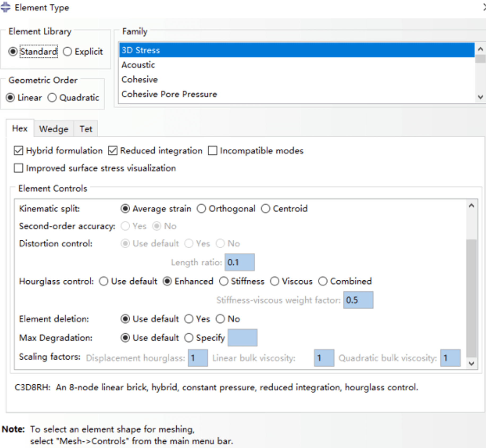486x448 pixels.
Task: Enable Improved surface stress visualization
Action: click(19, 168)
